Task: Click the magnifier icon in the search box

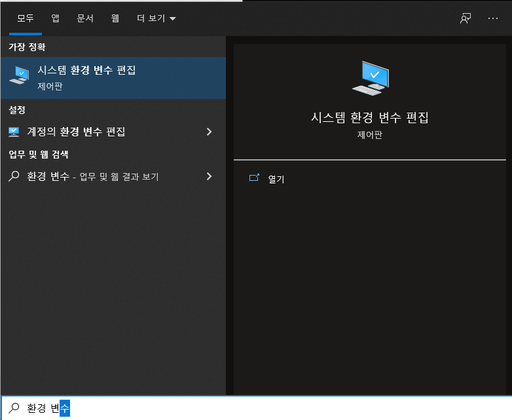Action: tap(14, 408)
